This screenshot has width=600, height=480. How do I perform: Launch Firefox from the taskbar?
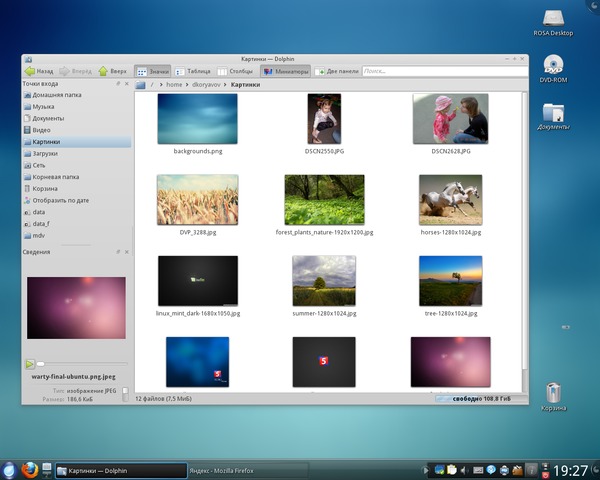[30, 469]
